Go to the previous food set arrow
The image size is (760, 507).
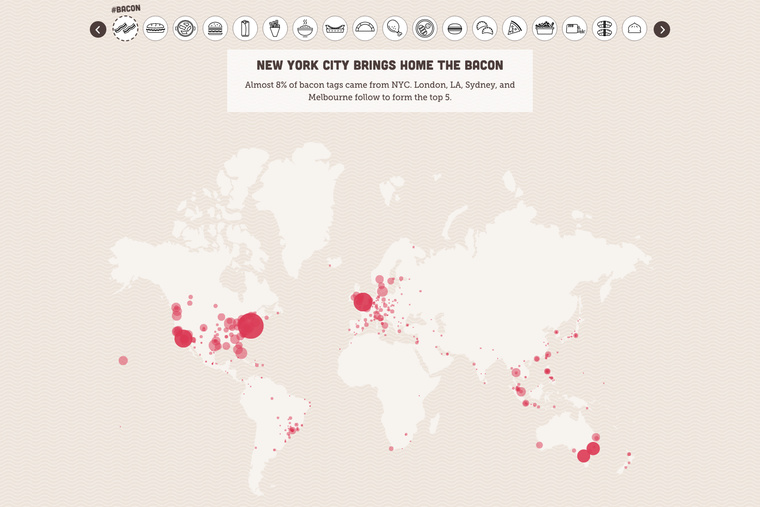coord(98,29)
